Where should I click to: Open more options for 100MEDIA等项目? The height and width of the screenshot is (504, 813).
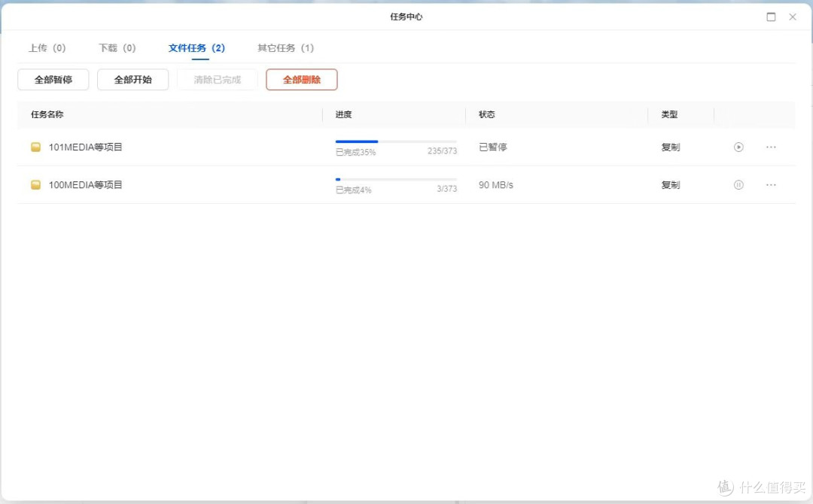[x=771, y=185]
